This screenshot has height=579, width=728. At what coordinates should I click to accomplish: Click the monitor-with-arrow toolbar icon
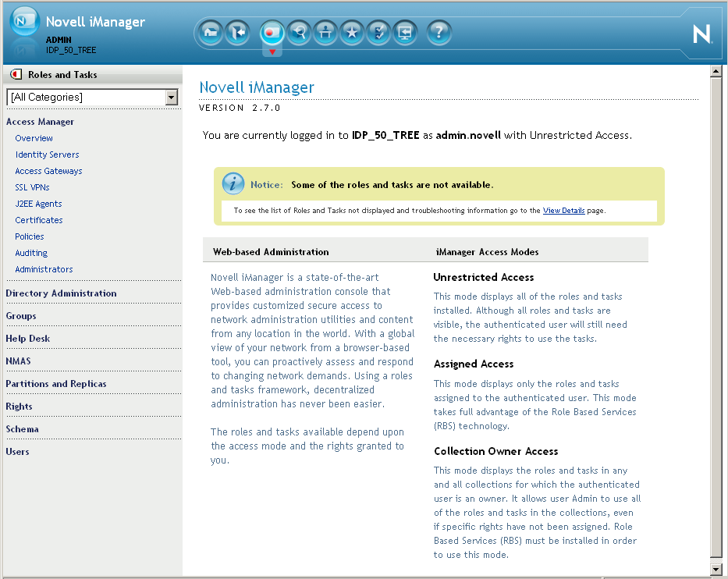pyautogui.click(x=405, y=33)
